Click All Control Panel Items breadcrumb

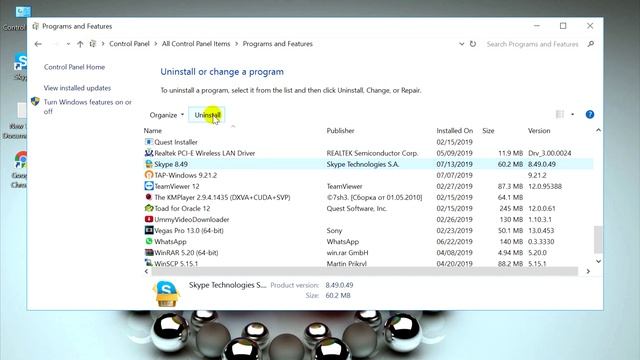(x=196, y=44)
